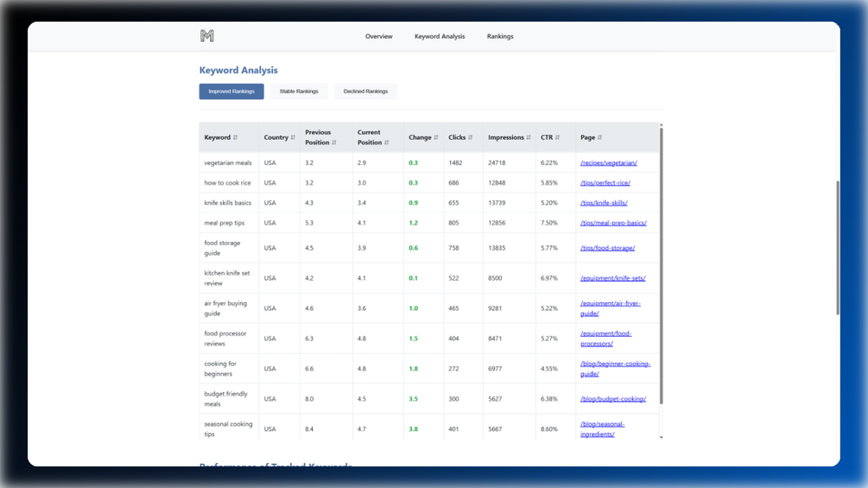Image resolution: width=868 pixels, height=488 pixels.
Task: Switch to Declined Rankings tab
Action: click(365, 92)
